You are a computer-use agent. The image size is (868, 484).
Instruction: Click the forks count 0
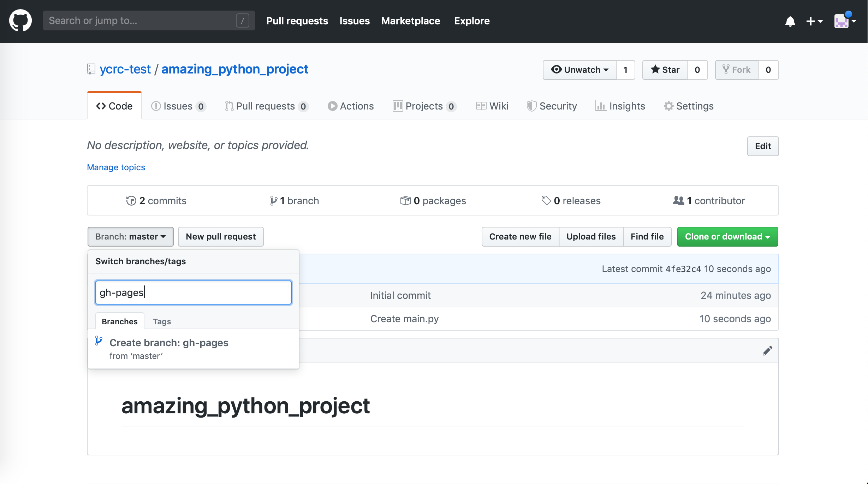click(x=768, y=70)
